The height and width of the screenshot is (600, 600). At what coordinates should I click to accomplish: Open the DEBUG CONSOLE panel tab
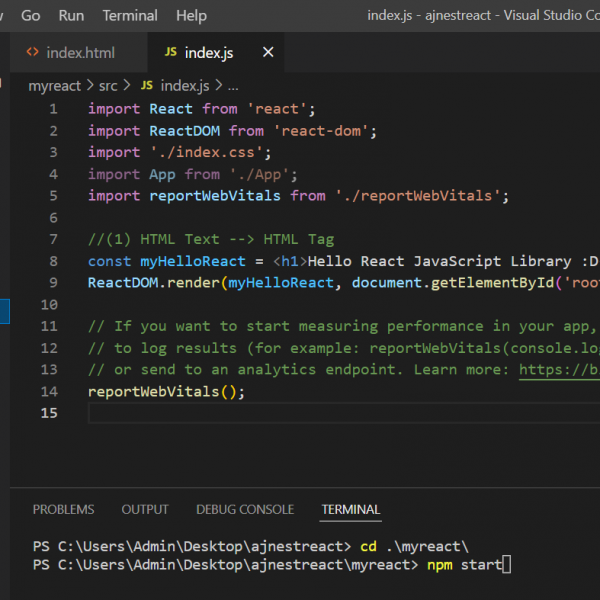245,509
